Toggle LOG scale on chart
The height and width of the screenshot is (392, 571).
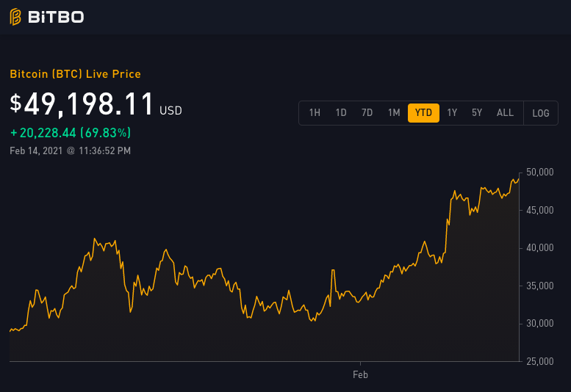coord(541,113)
